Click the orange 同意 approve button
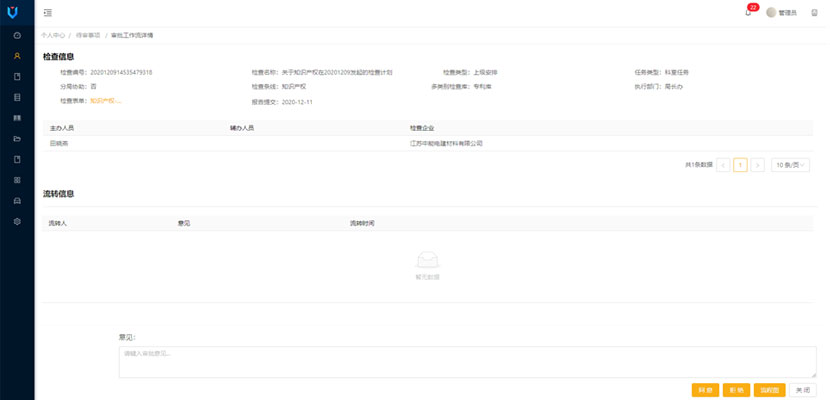Image resolution: width=830 pixels, height=400 pixels. coord(705,390)
